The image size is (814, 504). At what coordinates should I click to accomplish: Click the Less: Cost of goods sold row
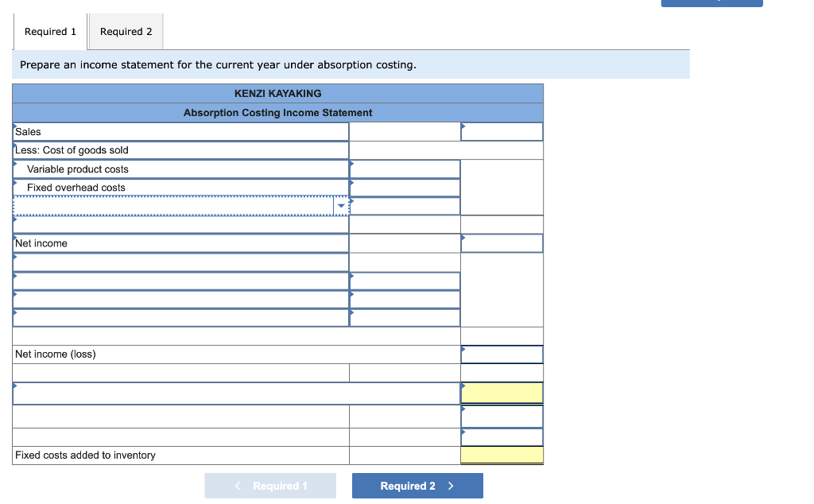179,149
